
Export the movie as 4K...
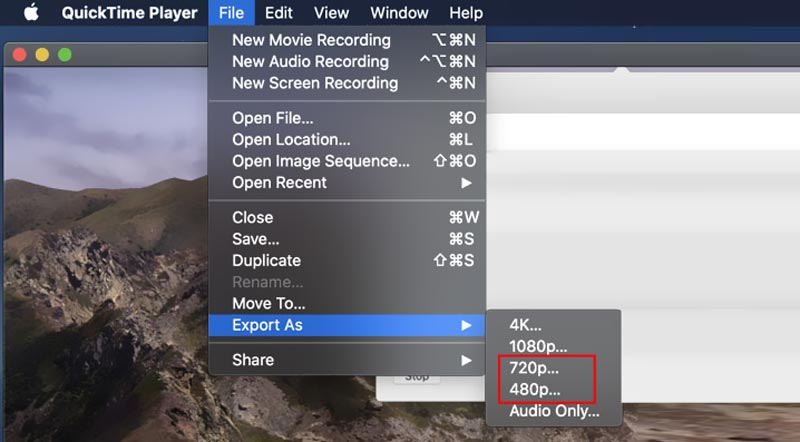tap(554, 325)
